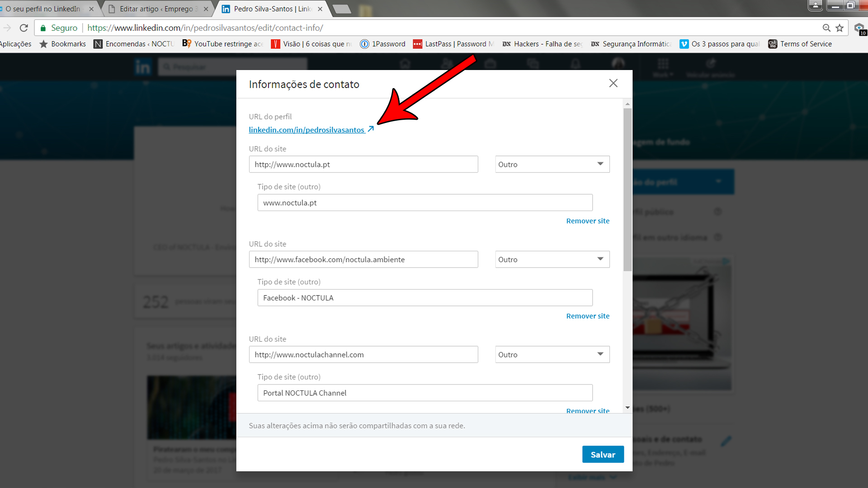The height and width of the screenshot is (488, 868).
Task: Close the 'Editar artigo' browser tab
Action: tap(206, 9)
